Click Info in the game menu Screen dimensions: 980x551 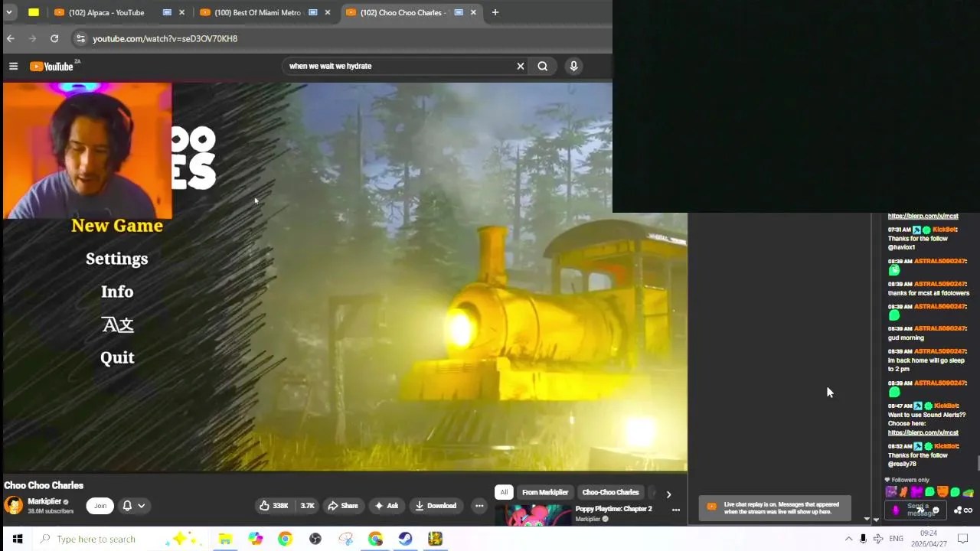click(x=117, y=292)
